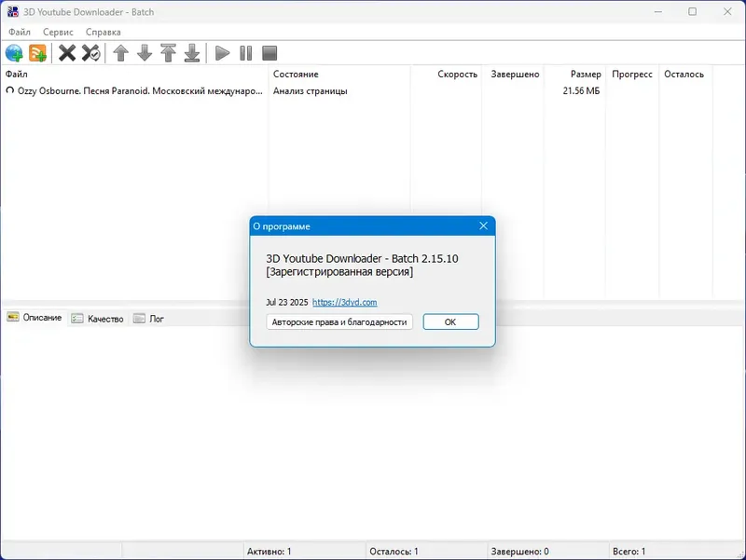Click the Завершено: 0 status bar entry
The width and height of the screenshot is (746, 560).
point(548,552)
